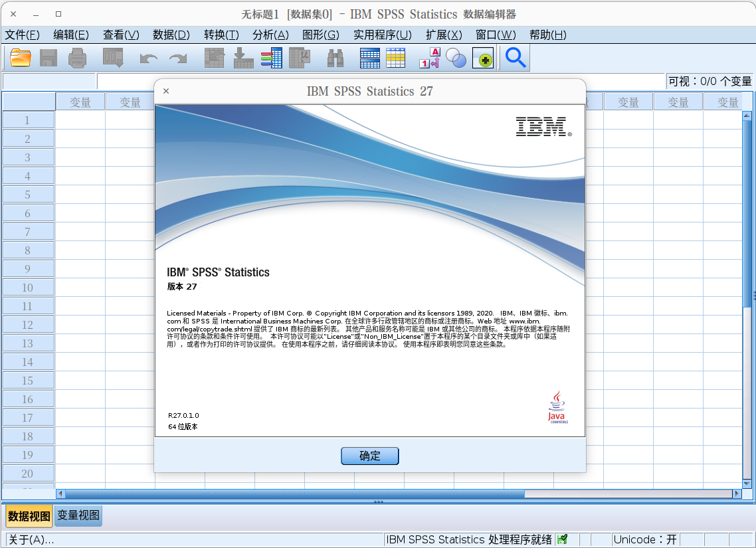Open the 转换(T) menu
The image size is (756, 548).
tap(221, 35)
